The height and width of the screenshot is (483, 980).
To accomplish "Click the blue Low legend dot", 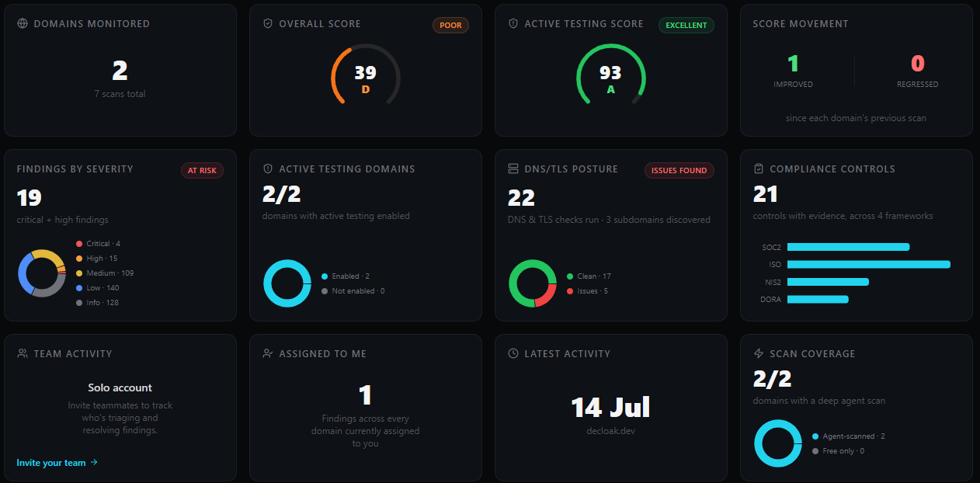I will click(79, 288).
